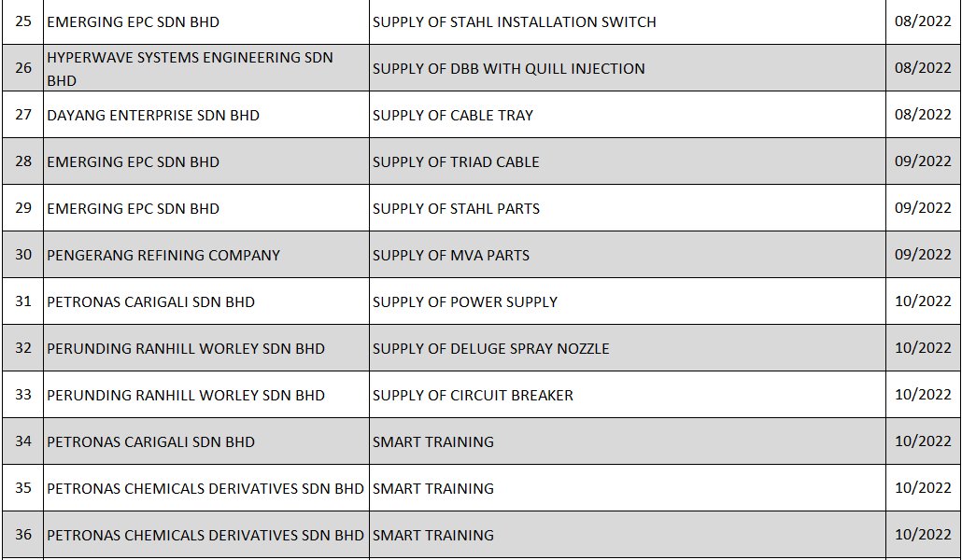This screenshot has height=560, width=962.
Task: Select 'SUPPLY OF DBB WITH QUILL INJECTION' cell
Action: coord(508,68)
